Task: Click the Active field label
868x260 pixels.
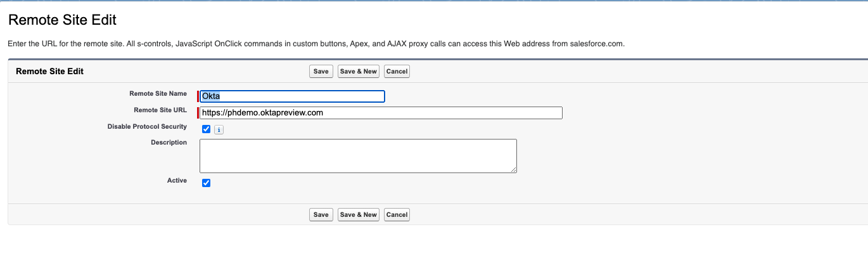Action: click(x=177, y=181)
